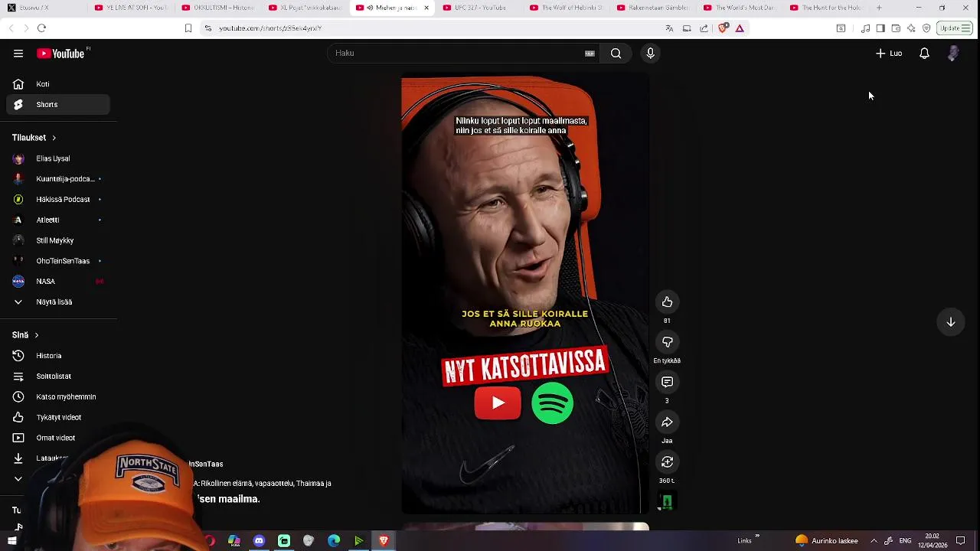The width and height of the screenshot is (980, 551).
Task: Open the Koti sidebar item
Action: [x=58, y=84]
